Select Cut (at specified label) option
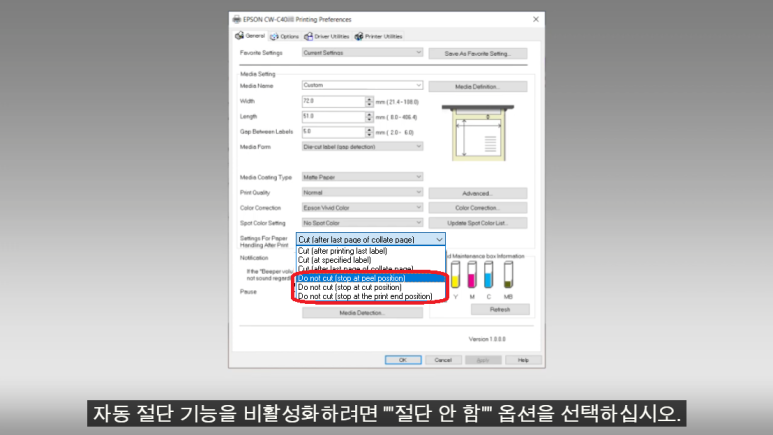The width and height of the screenshot is (773, 435). coord(371,260)
